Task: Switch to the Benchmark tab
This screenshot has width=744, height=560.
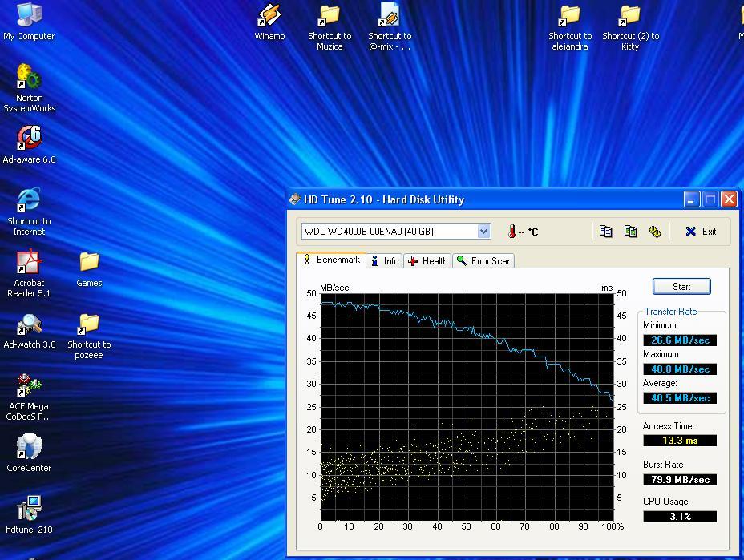Action: 331,260
